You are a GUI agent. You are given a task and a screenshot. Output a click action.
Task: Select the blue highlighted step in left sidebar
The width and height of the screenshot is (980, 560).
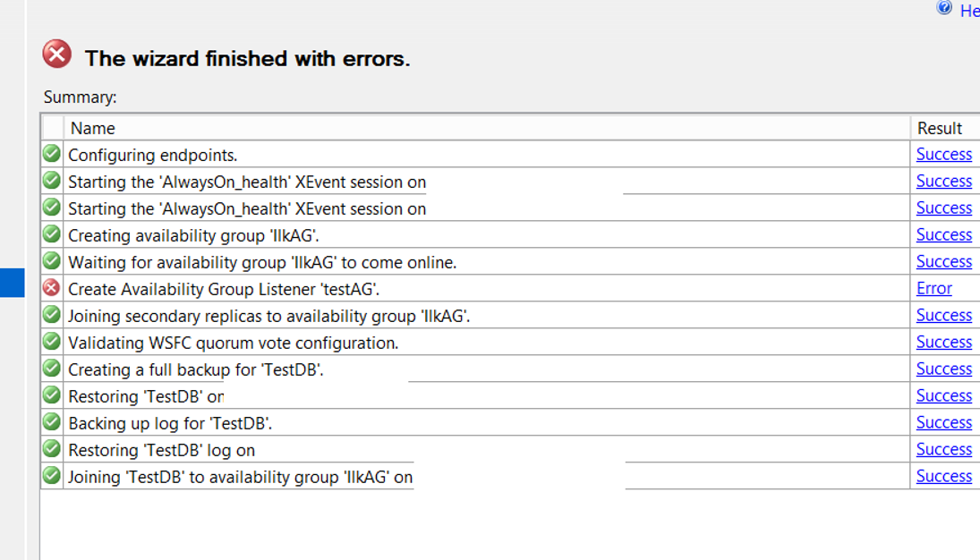coord(12,283)
